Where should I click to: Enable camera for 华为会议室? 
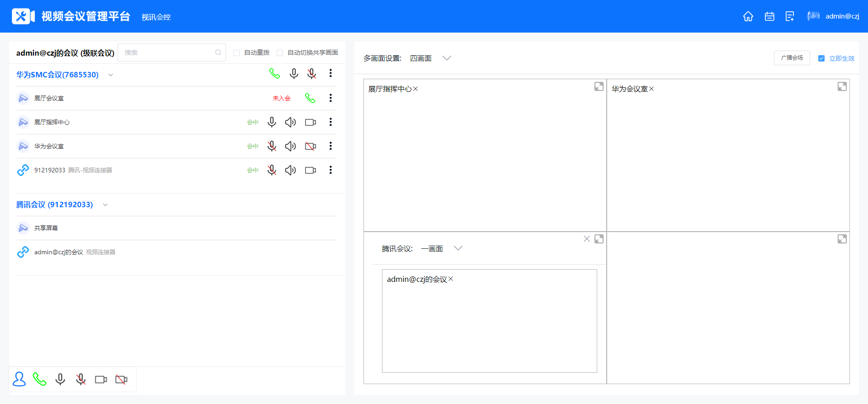point(311,146)
